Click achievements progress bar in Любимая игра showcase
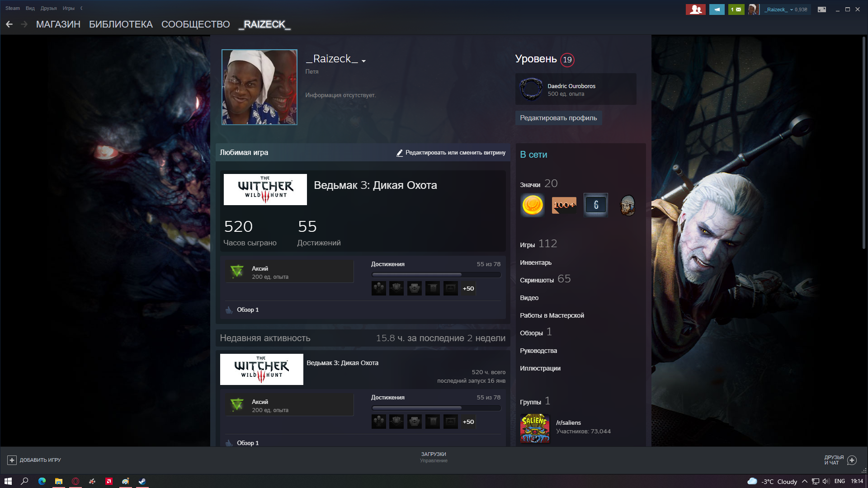 [436, 274]
